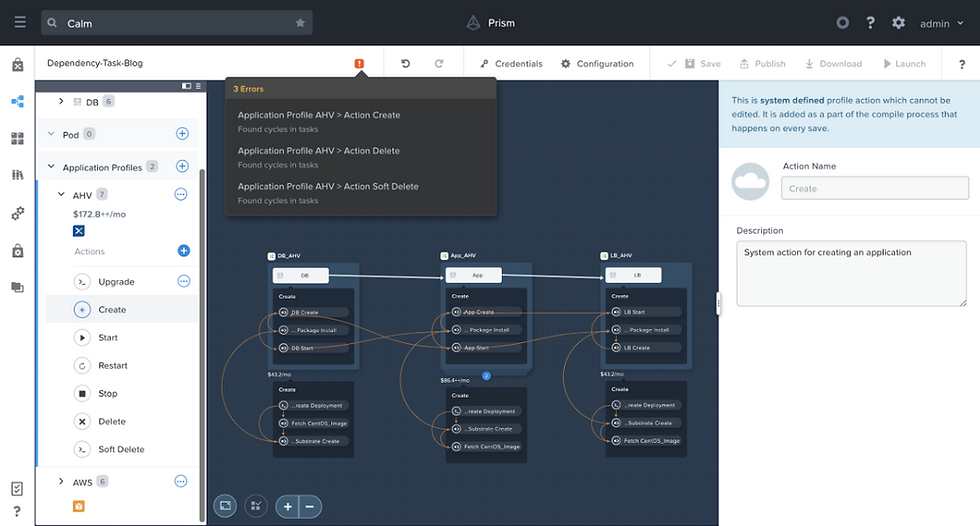Screen dimensions: 980x526
Task: Launch the blueprint
Action: click(904, 64)
